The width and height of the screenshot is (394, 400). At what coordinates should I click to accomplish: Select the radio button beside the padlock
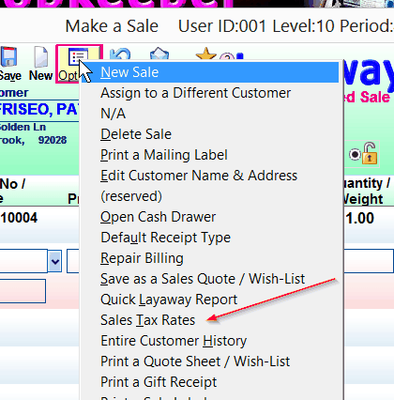click(x=355, y=154)
